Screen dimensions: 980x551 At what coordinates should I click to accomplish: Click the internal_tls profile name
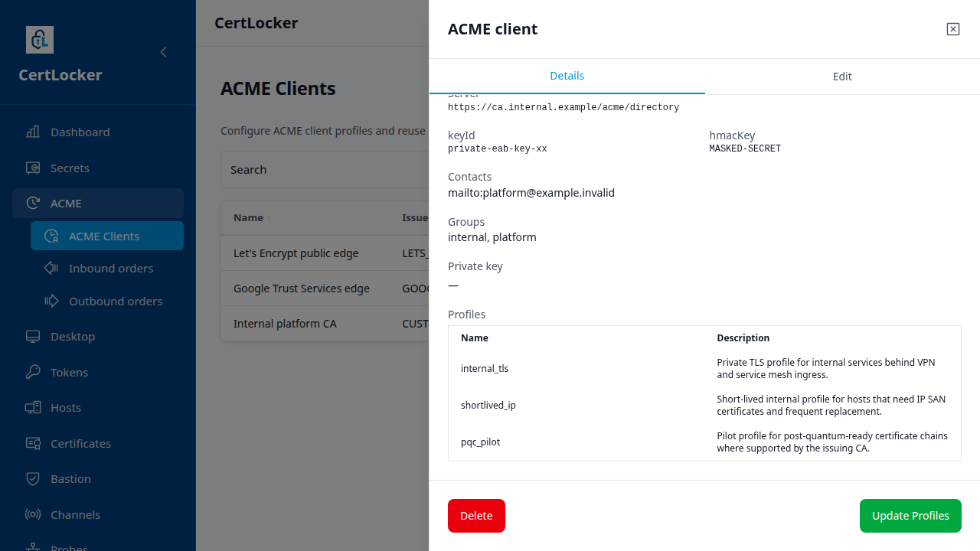(485, 368)
